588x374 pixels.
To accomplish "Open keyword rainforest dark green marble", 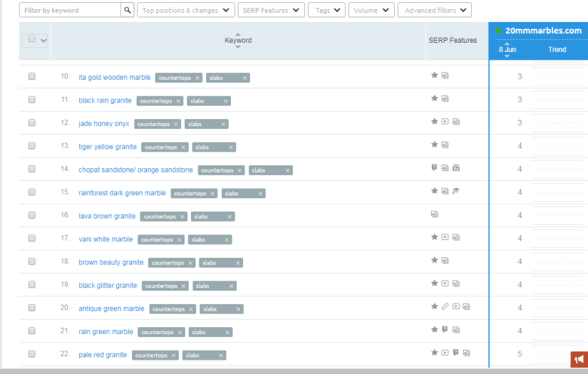I will tap(122, 193).
